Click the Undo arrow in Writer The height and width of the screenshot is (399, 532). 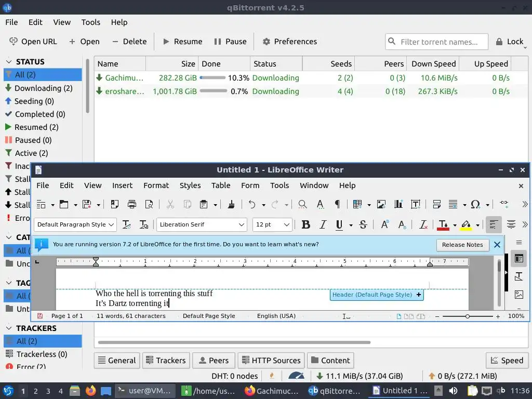[x=252, y=204]
